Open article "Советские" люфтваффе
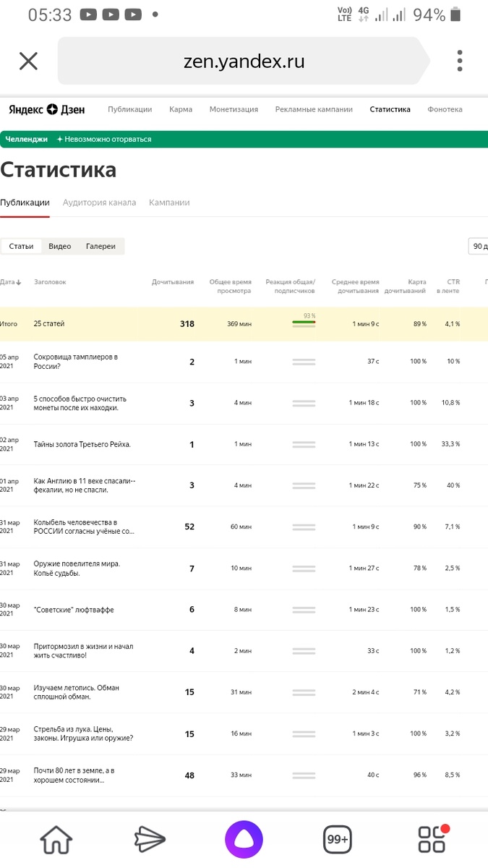Viewport: 488px width, 868px height. pos(74,610)
